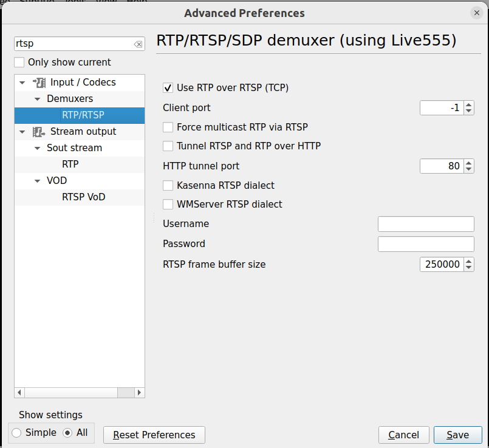
Task: Select RTSP VoD in the tree
Action: coord(83,197)
